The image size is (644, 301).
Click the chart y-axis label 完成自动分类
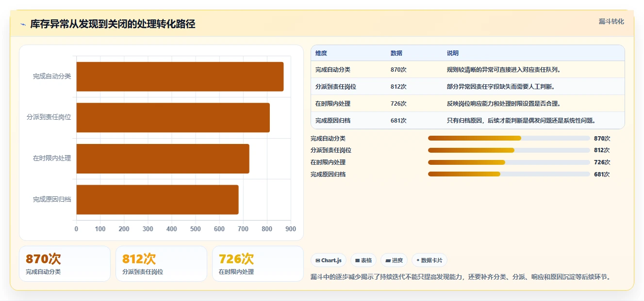point(52,77)
